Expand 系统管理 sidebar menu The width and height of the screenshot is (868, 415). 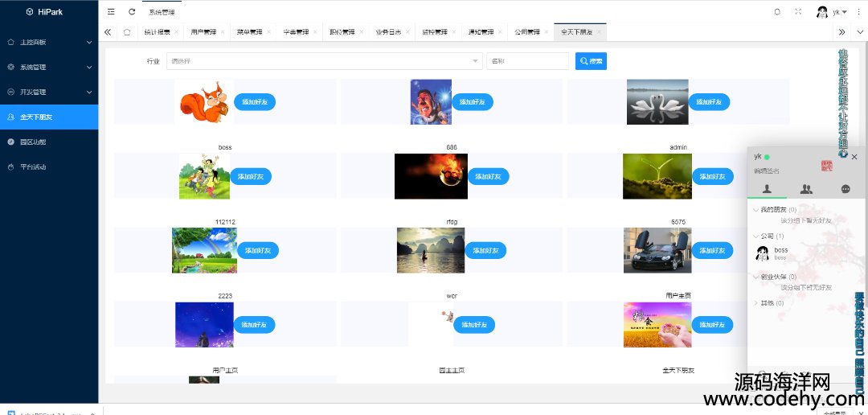49,67
